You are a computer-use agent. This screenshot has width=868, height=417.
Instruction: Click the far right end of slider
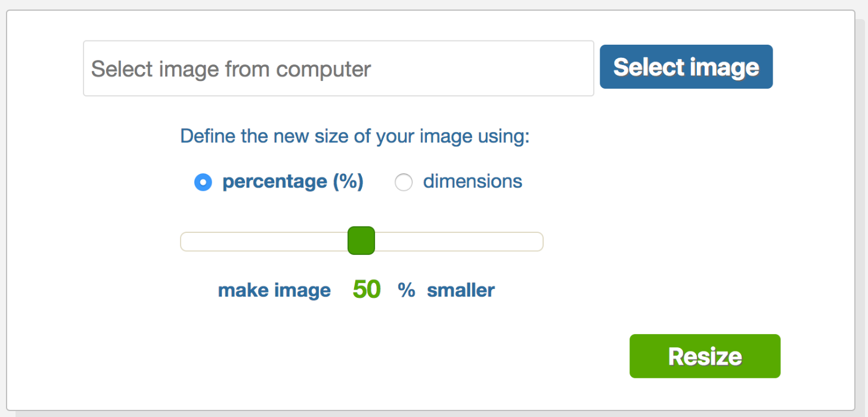[539, 242]
